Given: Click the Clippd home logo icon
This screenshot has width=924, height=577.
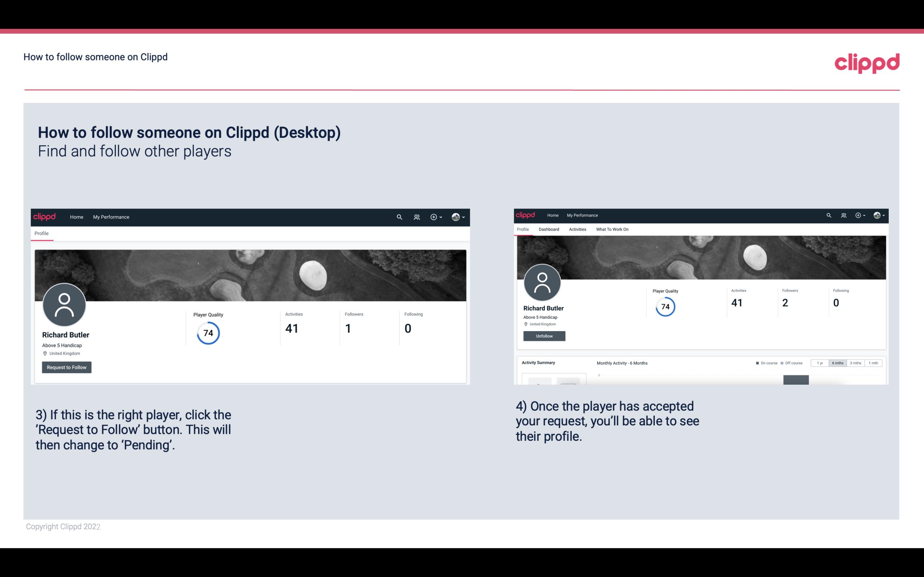Looking at the screenshot, I should coord(45,217).
